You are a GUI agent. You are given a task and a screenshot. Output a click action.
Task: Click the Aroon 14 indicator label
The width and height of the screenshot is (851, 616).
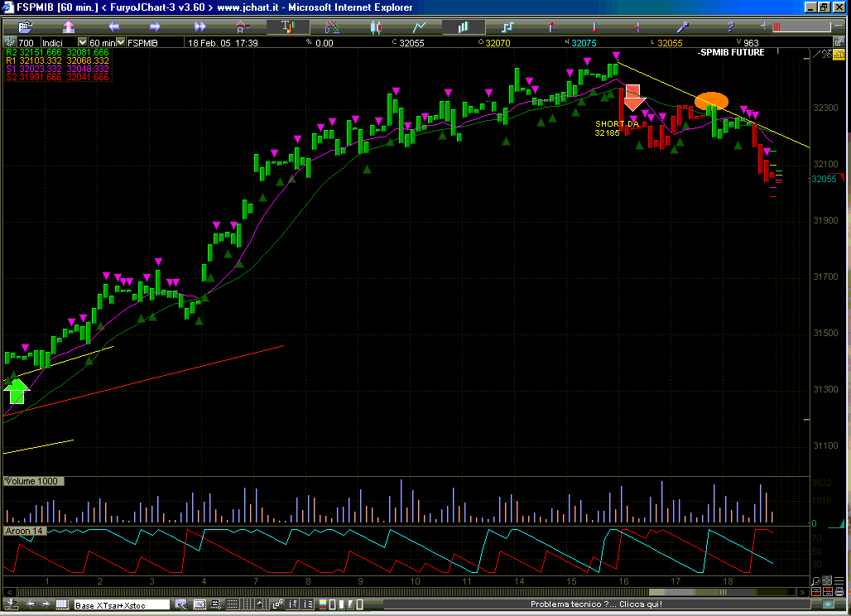click(26, 530)
